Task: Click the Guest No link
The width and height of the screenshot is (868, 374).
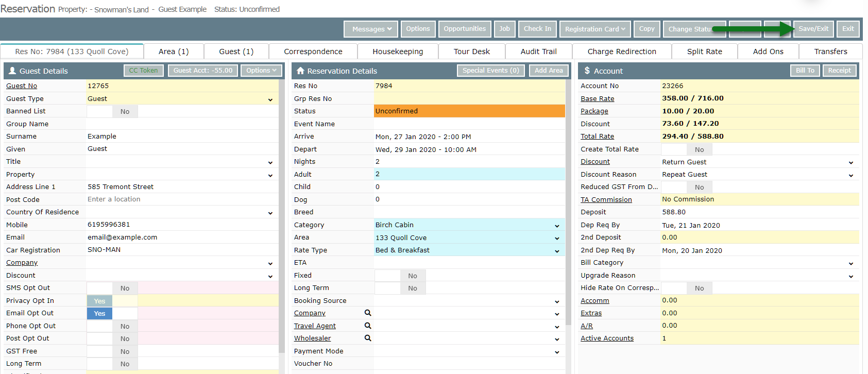Action: pos(22,86)
